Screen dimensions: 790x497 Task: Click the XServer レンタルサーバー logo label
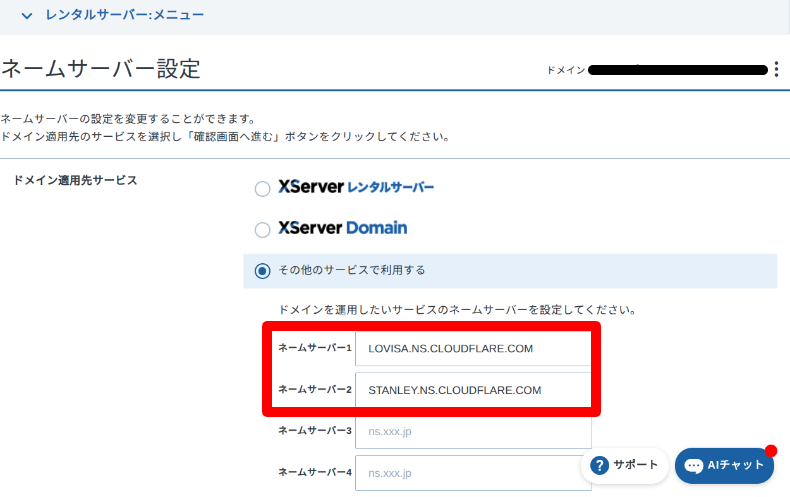click(356, 187)
